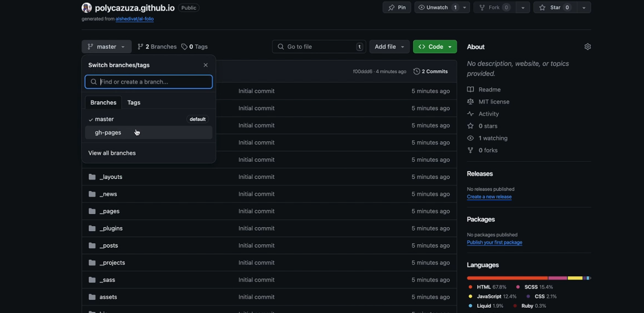Open the _projects folder name

[x=112, y=263]
